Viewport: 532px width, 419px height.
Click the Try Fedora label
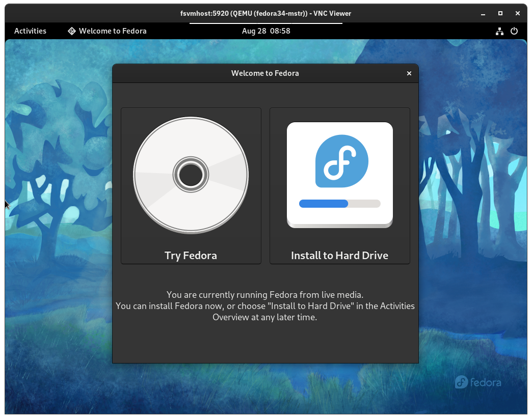pos(191,255)
